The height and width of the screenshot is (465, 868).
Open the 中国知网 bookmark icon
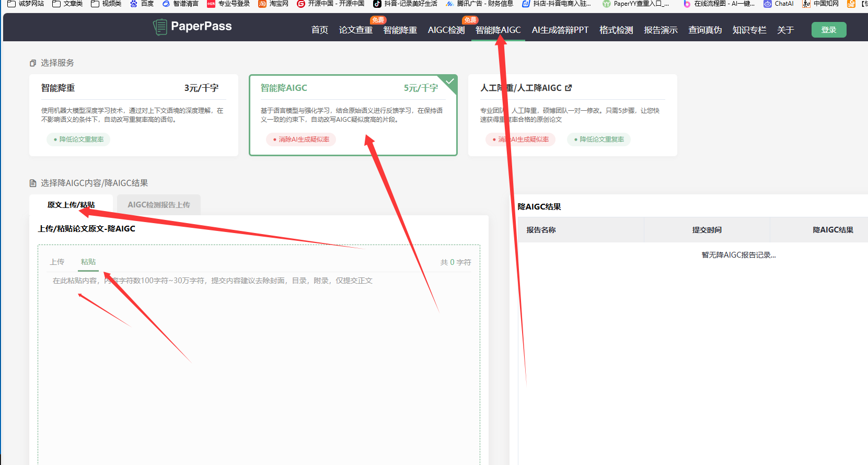point(806,4)
